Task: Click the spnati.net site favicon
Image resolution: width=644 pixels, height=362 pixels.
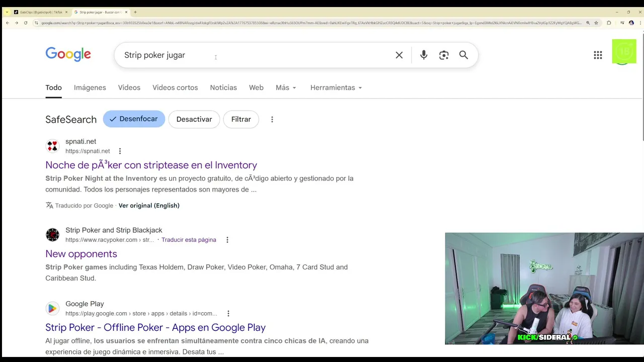Action: click(52, 146)
